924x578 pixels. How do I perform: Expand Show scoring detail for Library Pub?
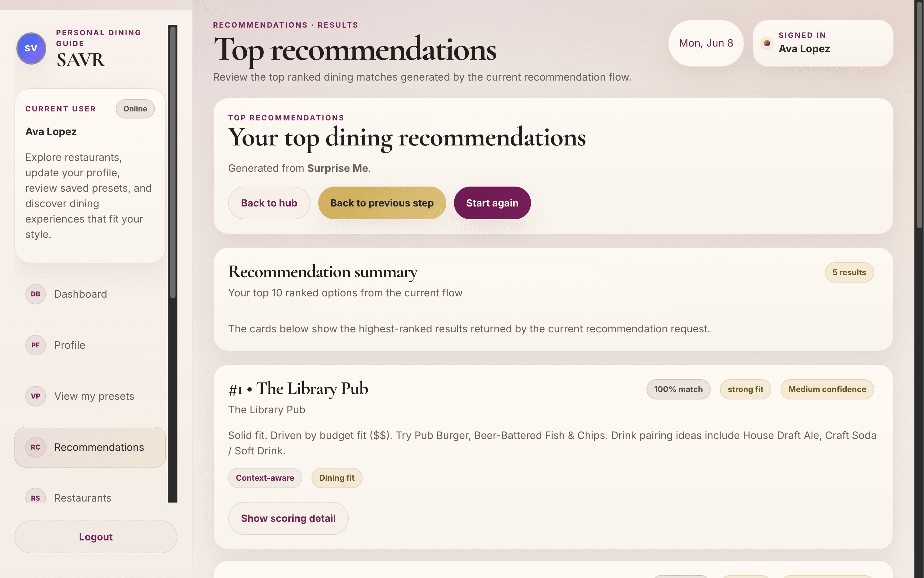pyautogui.click(x=288, y=518)
